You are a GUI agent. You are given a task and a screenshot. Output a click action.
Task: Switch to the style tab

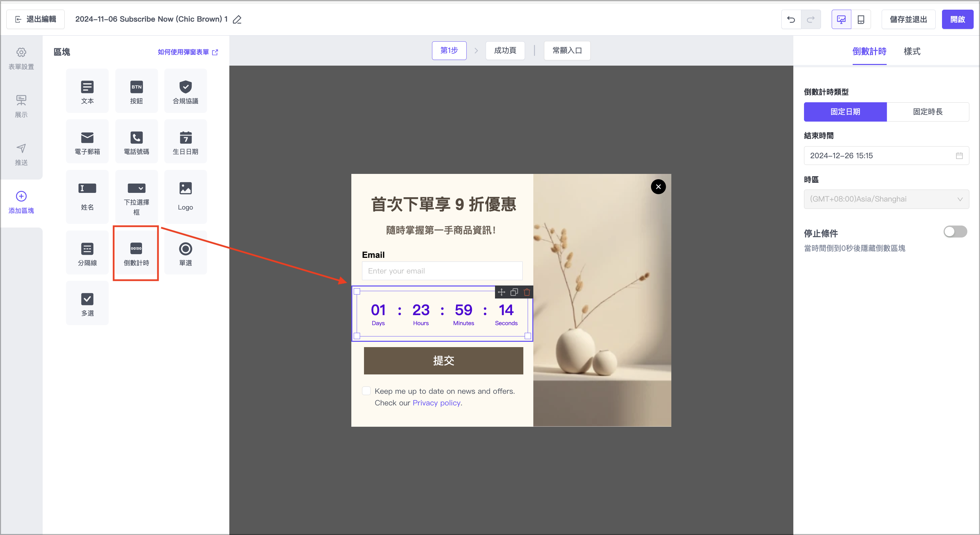click(x=912, y=51)
